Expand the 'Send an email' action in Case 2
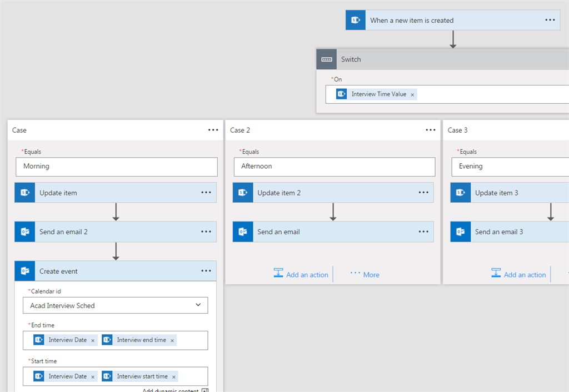The width and height of the screenshot is (569, 392). pos(333,232)
